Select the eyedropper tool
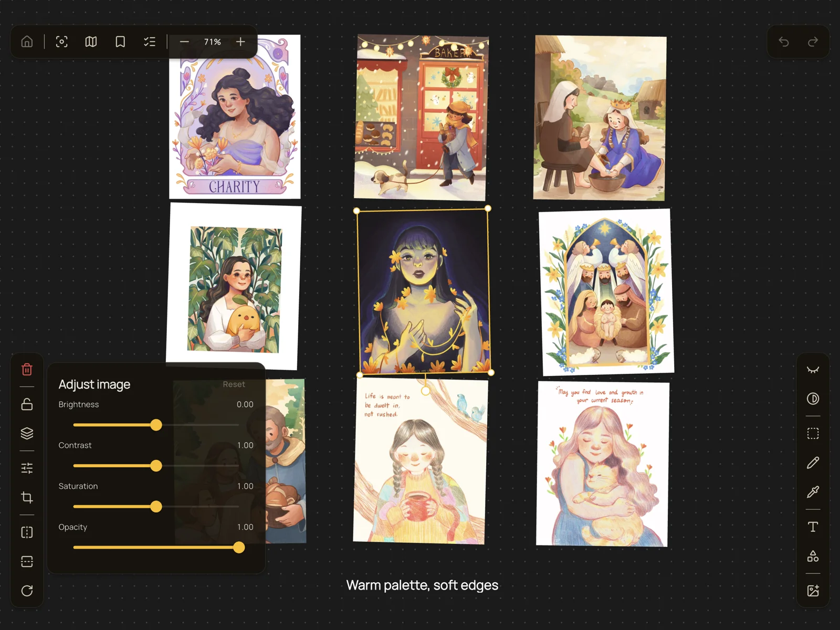Image resolution: width=840 pixels, height=630 pixels. [x=813, y=492]
